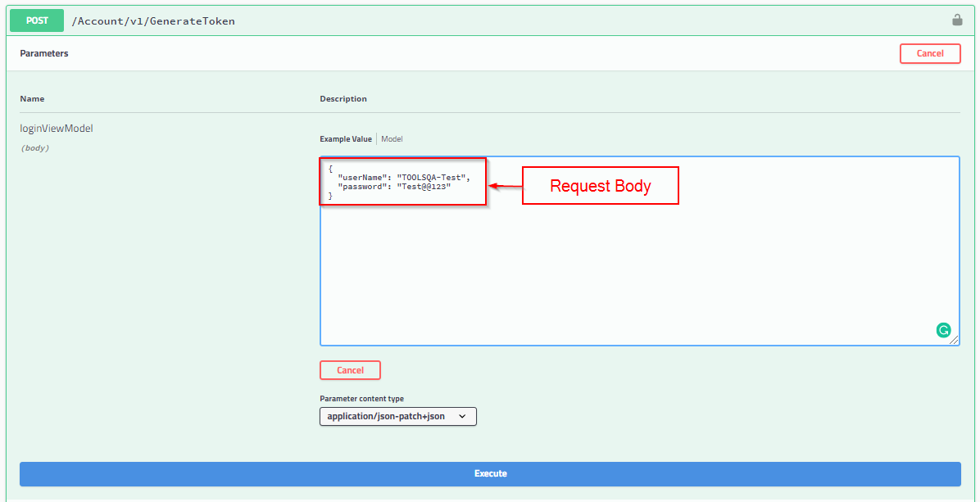This screenshot has width=980, height=502.
Task: Collapse the /Account/v1/GenerateToken operation
Action: (153, 21)
